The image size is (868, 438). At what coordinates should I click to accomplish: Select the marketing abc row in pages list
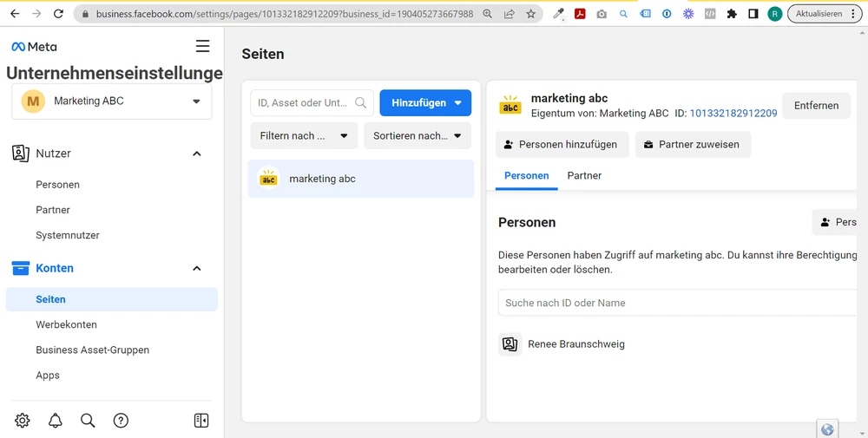pyautogui.click(x=361, y=179)
